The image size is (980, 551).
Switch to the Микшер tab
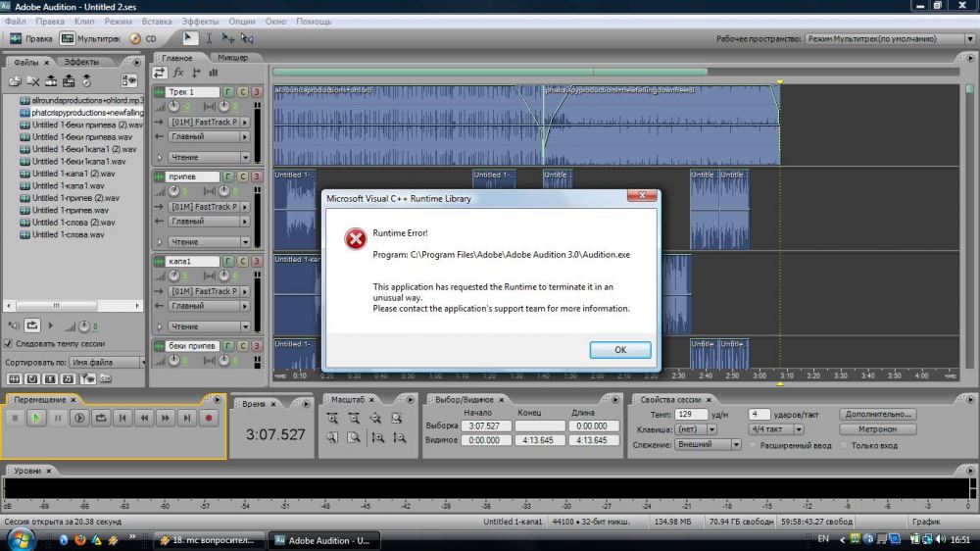tap(232, 58)
